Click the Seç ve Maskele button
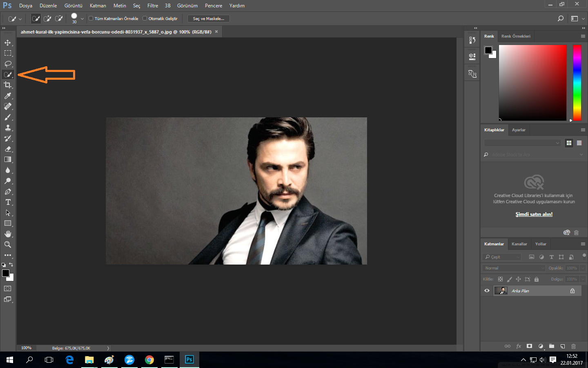The width and height of the screenshot is (588, 368). [x=208, y=19]
